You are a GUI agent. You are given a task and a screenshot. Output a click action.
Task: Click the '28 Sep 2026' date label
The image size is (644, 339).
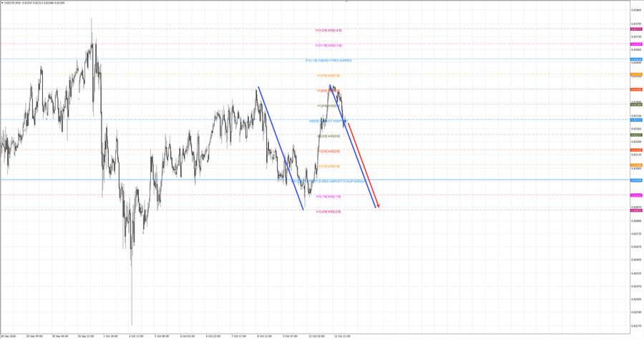8,336
